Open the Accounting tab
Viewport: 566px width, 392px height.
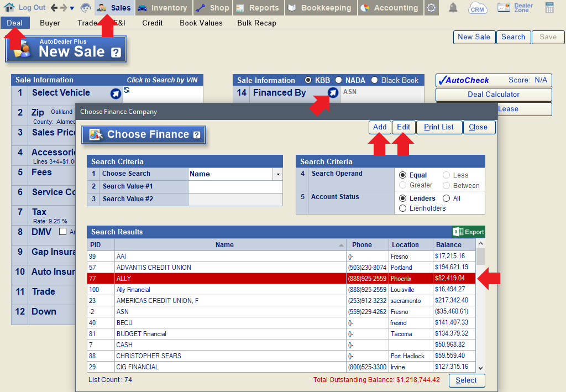[x=391, y=8]
